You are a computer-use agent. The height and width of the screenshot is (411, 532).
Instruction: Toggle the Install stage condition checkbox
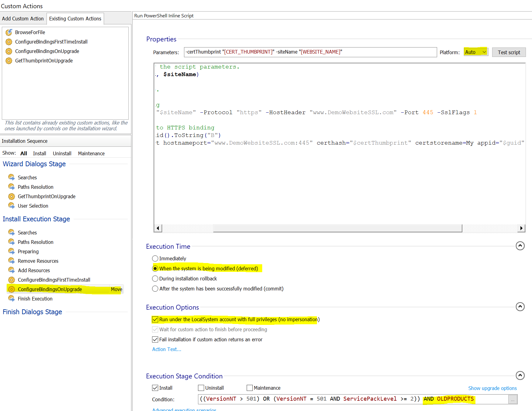click(155, 388)
